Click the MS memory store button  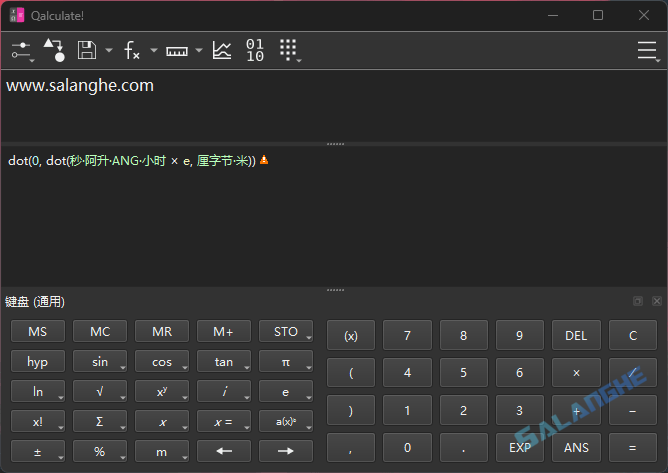pos(38,332)
